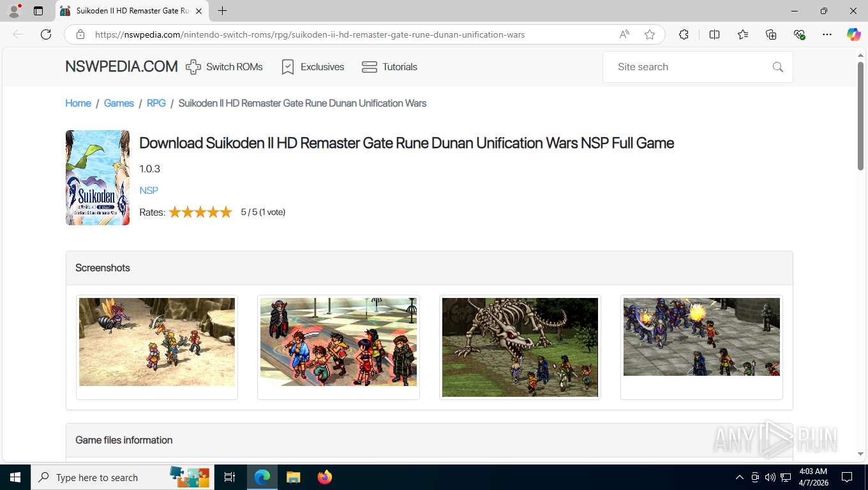868x490 pixels.
Task: Open a new browser tab
Action: 222,11
